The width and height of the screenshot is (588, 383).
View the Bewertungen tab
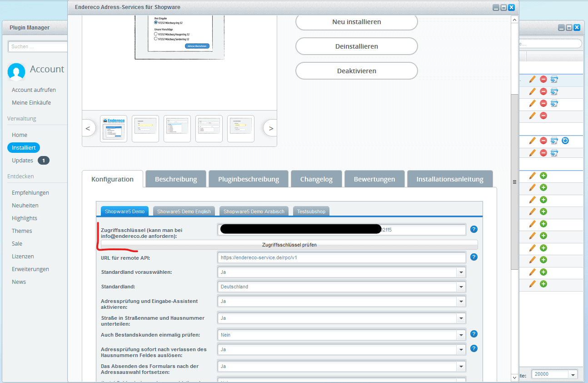[374, 179]
